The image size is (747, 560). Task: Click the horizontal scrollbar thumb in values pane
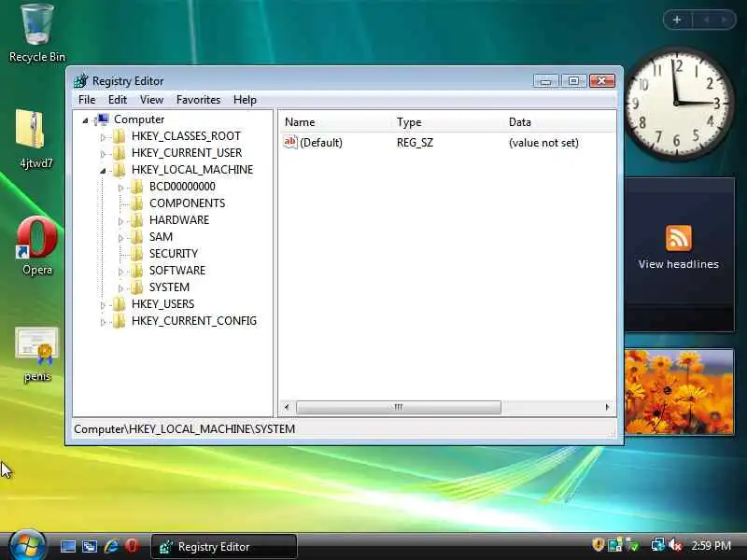coord(399,407)
